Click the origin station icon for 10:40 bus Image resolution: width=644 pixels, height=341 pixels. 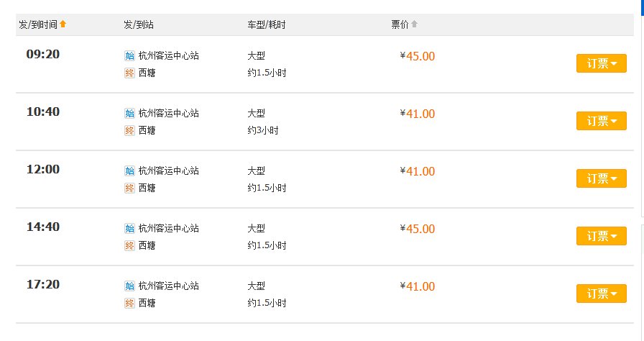(129, 113)
